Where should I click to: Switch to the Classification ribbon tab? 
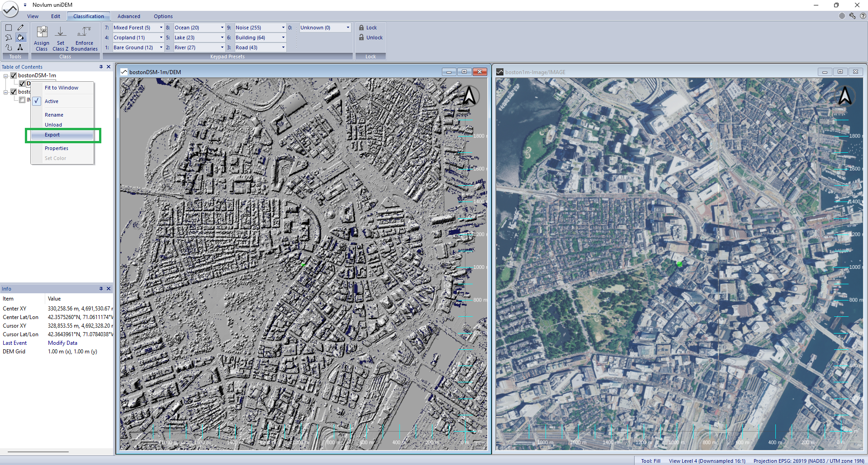tap(89, 16)
